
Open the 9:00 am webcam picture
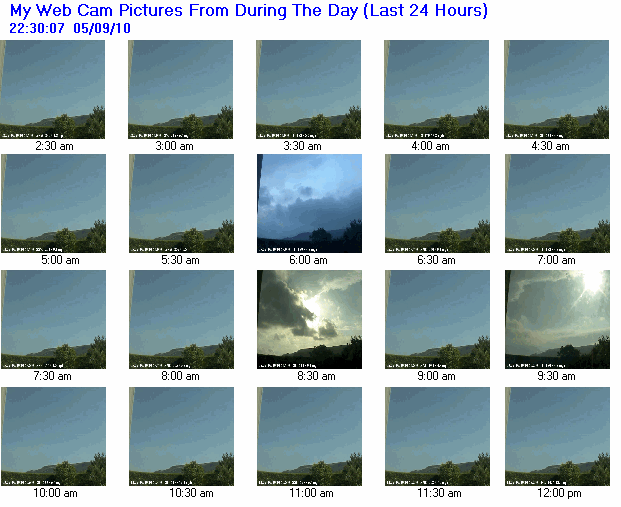tap(437, 320)
